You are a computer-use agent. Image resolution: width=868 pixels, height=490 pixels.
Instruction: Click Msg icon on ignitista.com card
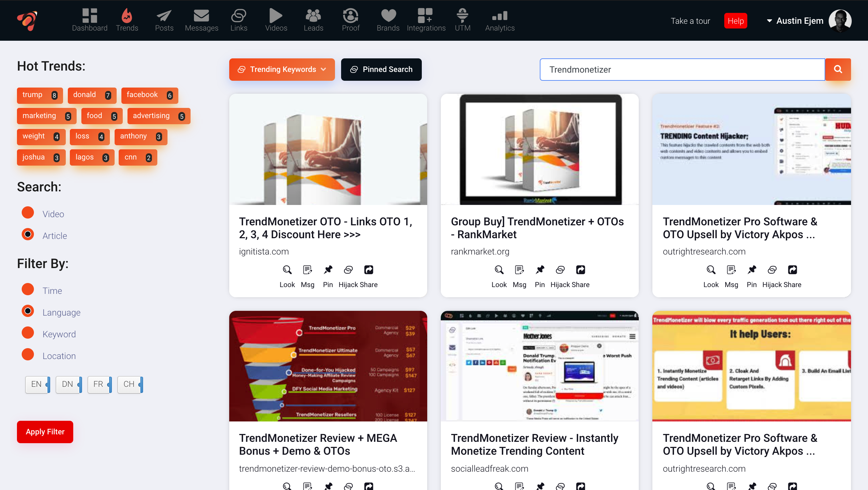coord(308,270)
